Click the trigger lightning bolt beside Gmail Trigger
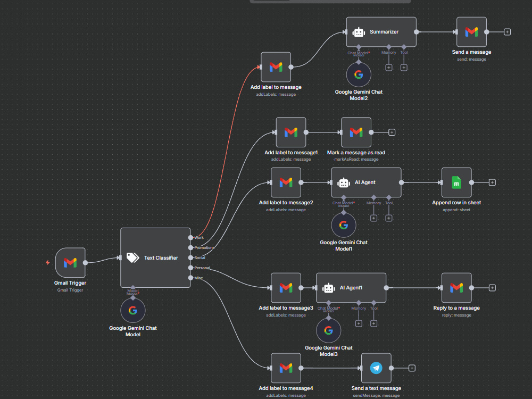The width and height of the screenshot is (532, 399). 48,263
